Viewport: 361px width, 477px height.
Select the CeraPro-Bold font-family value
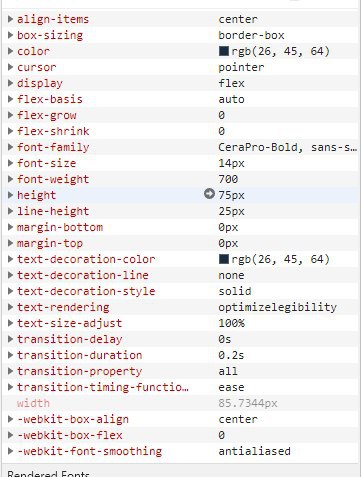pos(287,147)
